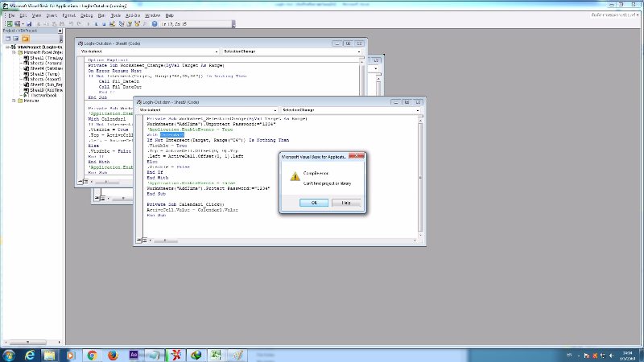This screenshot has height=362, width=644.
Task: Open the Tools menu
Action: (116, 15)
